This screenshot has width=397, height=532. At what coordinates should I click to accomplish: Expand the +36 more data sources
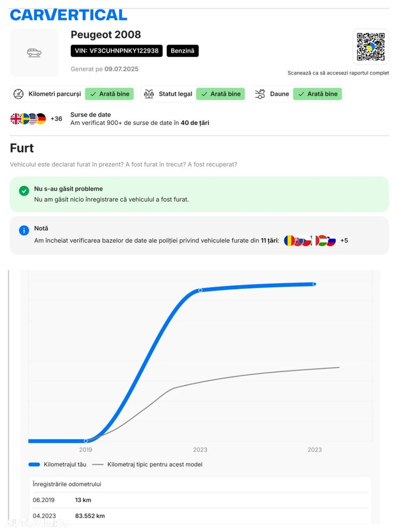click(x=56, y=119)
